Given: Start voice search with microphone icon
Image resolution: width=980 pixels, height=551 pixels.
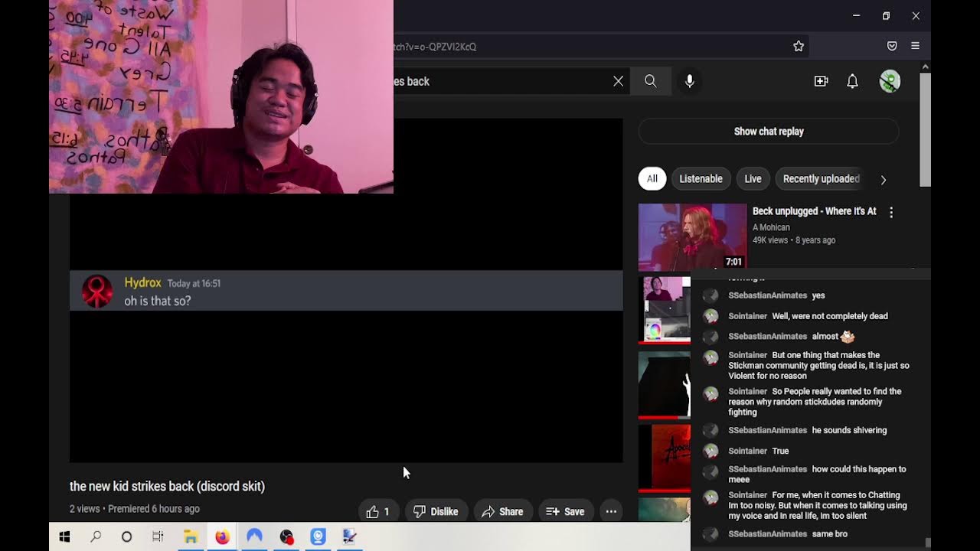Looking at the screenshot, I should [x=690, y=81].
